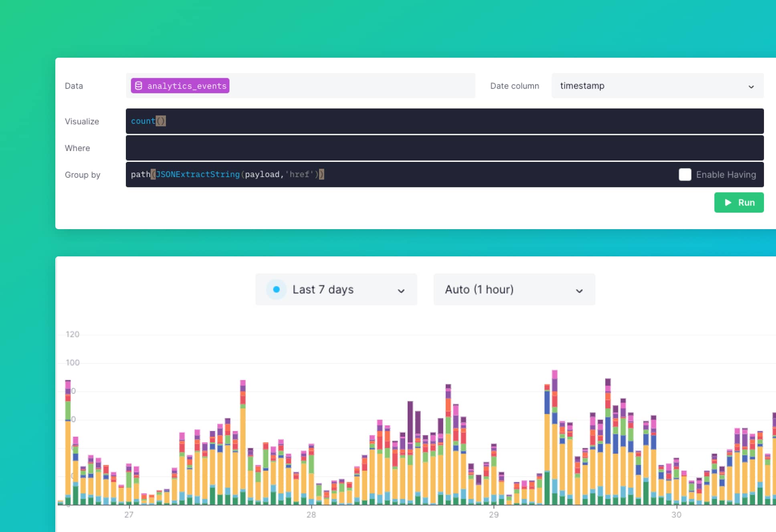Click the 'href' string literal in the Group by field
Screen dimensions: 776x532
click(299, 174)
